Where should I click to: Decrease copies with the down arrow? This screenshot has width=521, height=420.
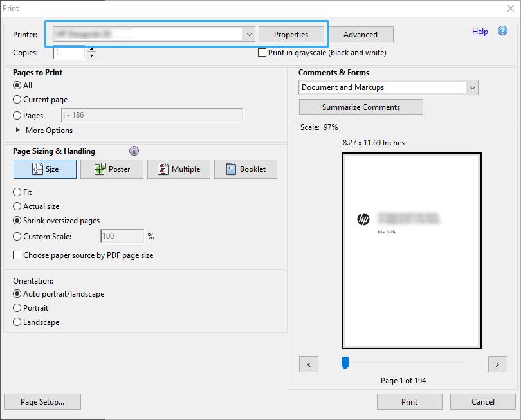[91, 56]
